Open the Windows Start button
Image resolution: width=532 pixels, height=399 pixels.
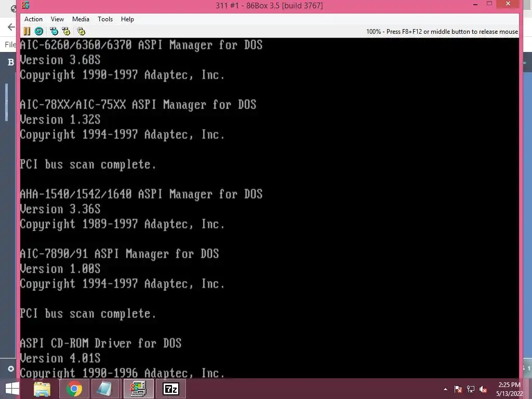[12, 389]
